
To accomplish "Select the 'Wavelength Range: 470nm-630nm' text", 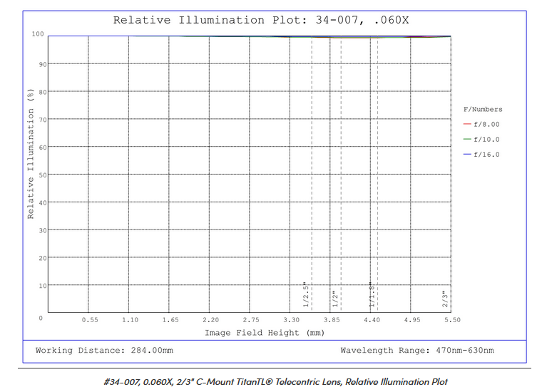I will point(416,351).
